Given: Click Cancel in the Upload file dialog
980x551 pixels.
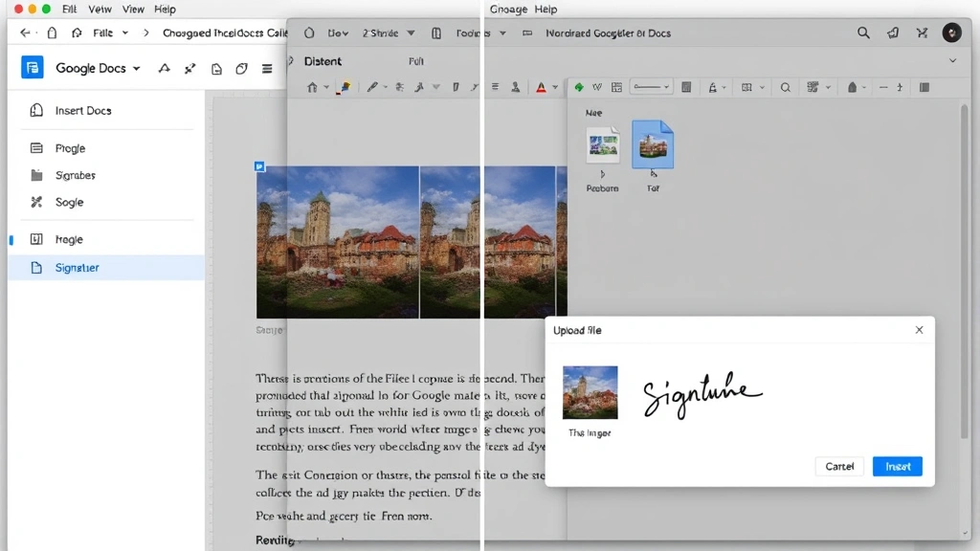Looking at the screenshot, I should 839,466.
